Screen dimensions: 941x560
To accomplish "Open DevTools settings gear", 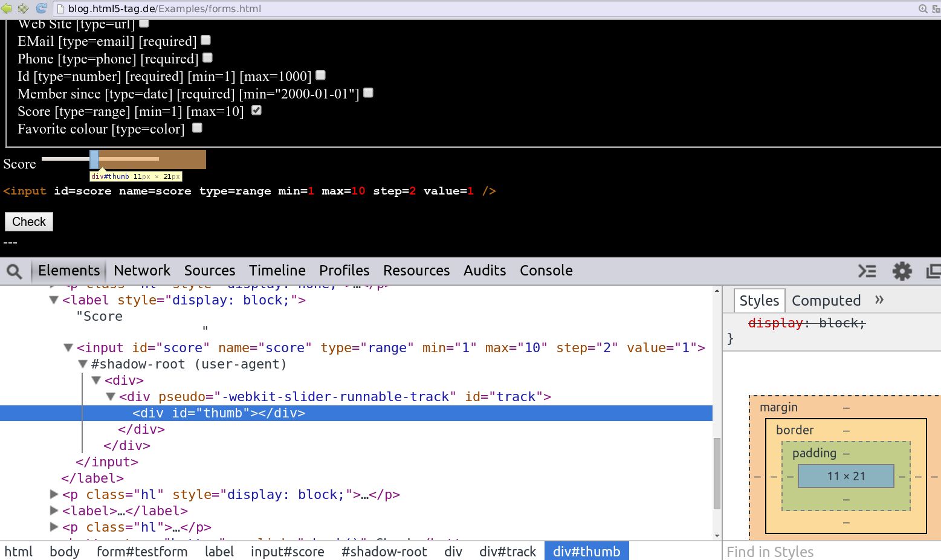I will tap(902, 271).
